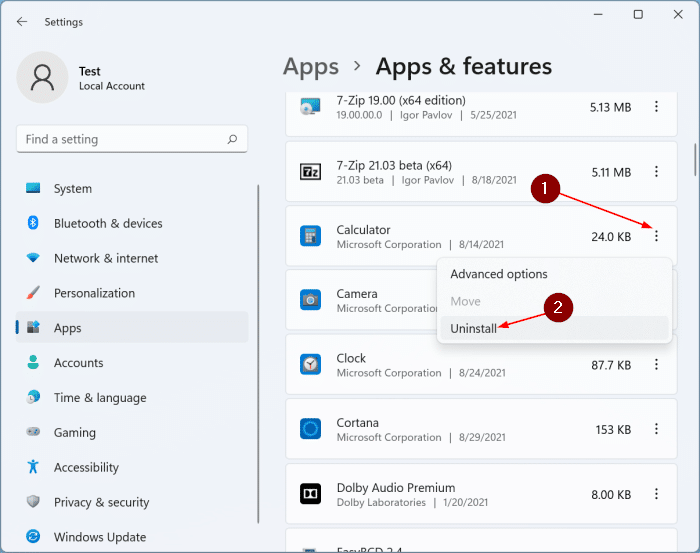Open more options for Clock
The width and height of the screenshot is (700, 553).
click(657, 365)
